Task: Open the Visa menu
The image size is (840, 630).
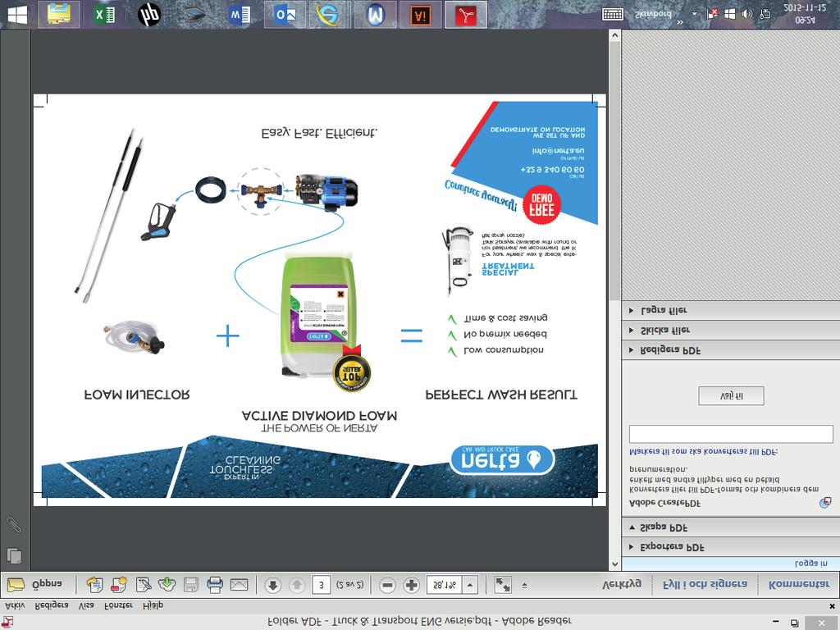Action: 85,605
